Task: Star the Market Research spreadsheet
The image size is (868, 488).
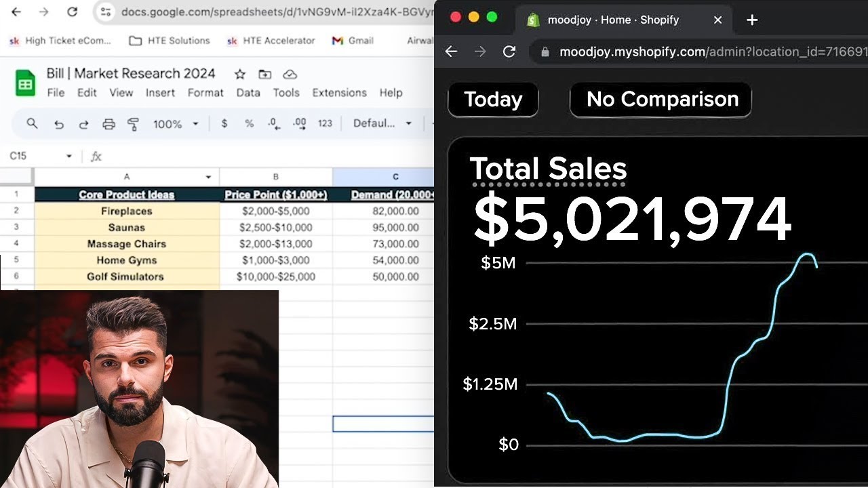Action: coord(239,75)
